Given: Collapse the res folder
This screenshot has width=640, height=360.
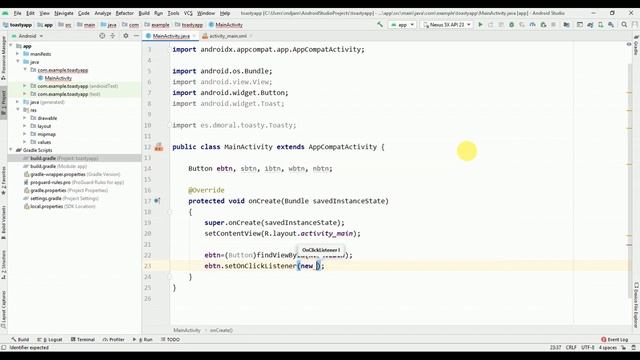Looking at the screenshot, I should point(18,110).
